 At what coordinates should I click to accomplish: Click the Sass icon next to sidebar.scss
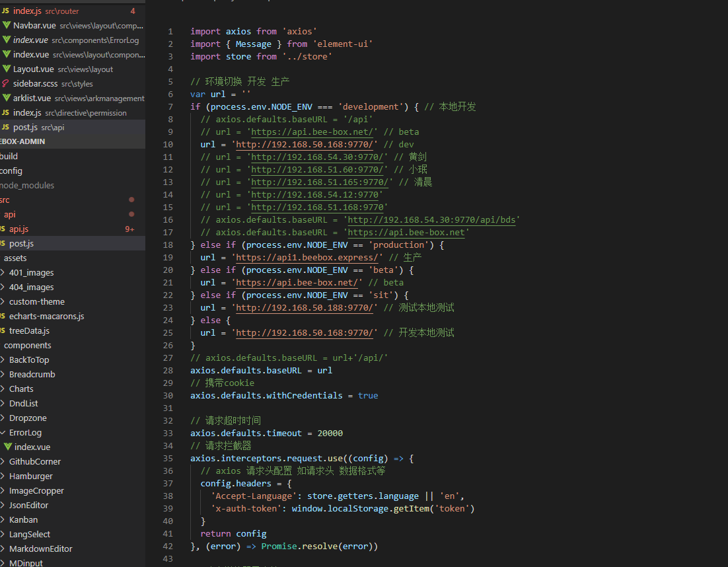(x=6, y=84)
